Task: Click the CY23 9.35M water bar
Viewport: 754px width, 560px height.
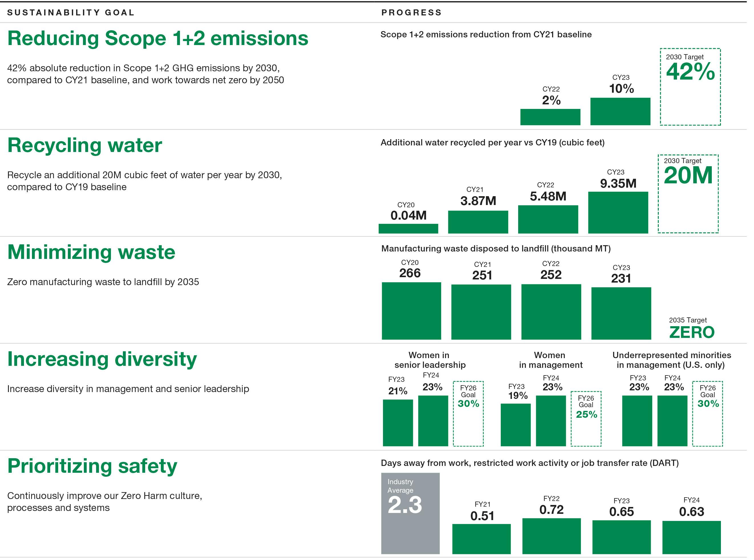Action: tap(618, 212)
